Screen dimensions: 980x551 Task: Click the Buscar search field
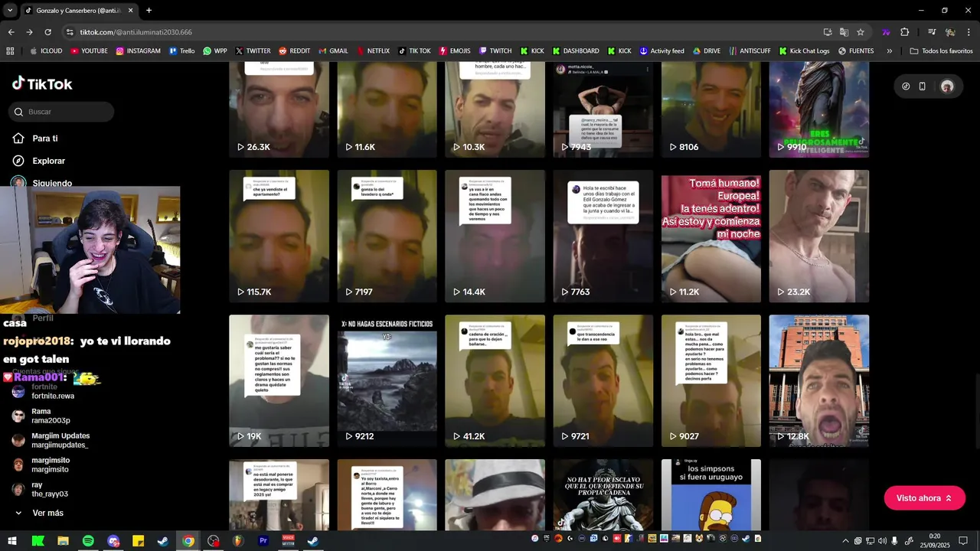(x=62, y=112)
